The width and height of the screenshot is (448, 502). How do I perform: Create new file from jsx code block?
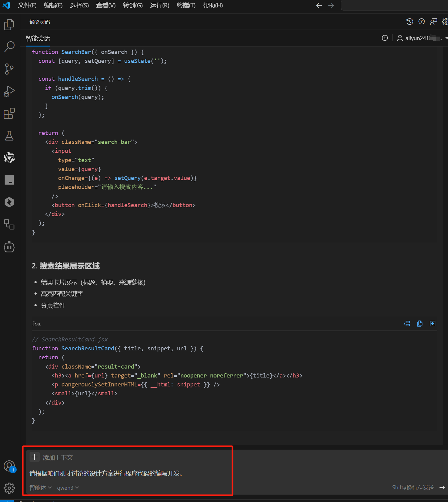pyautogui.click(x=433, y=324)
